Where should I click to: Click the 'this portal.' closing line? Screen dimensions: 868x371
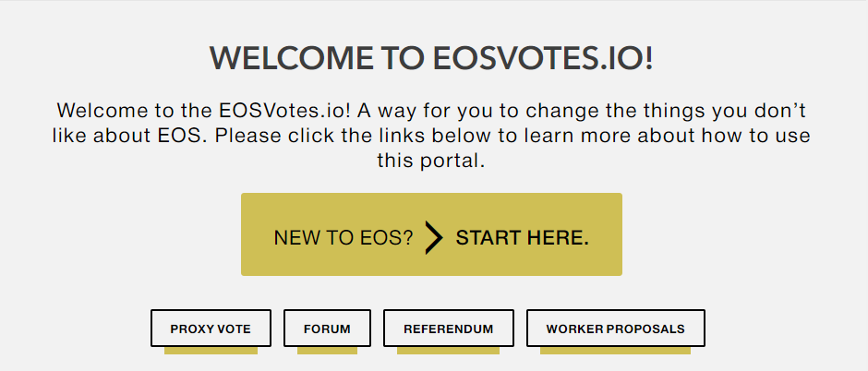click(431, 161)
